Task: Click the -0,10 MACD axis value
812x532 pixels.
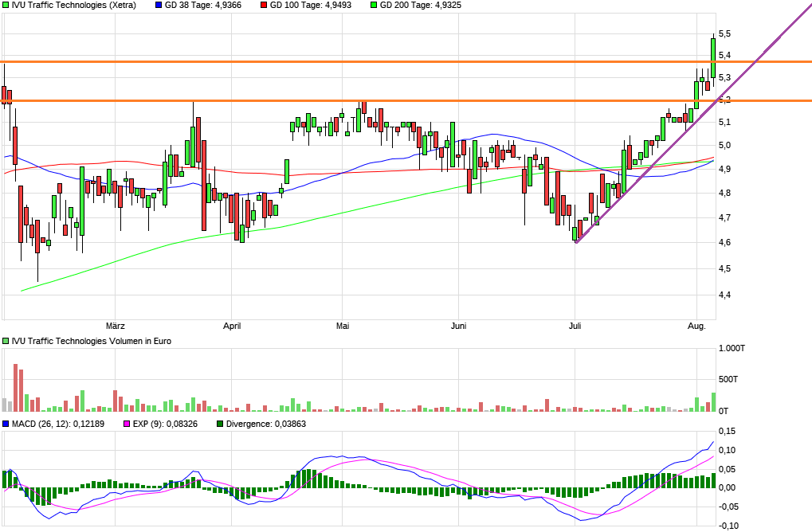Action: [728, 526]
